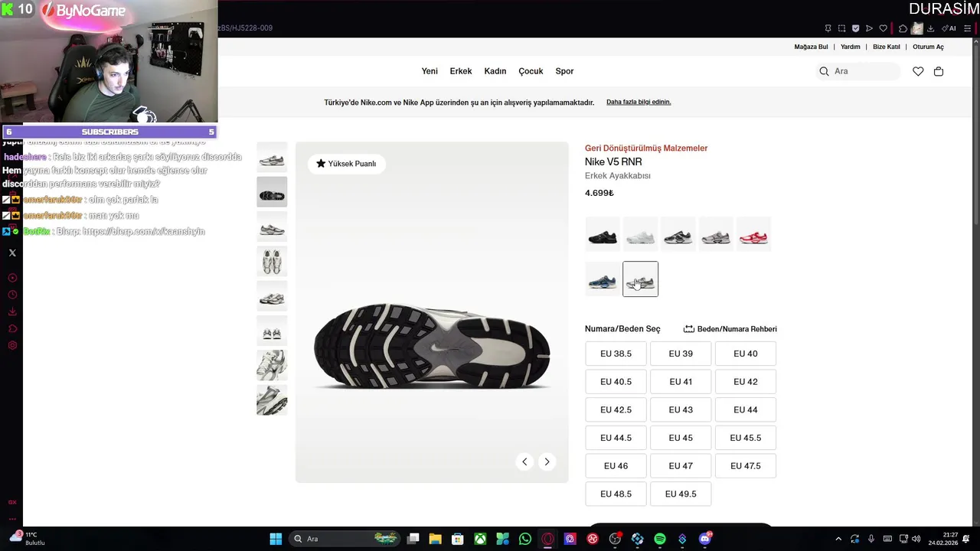The width and height of the screenshot is (980, 551).
Task: Select size EU 42.5
Action: (x=616, y=409)
